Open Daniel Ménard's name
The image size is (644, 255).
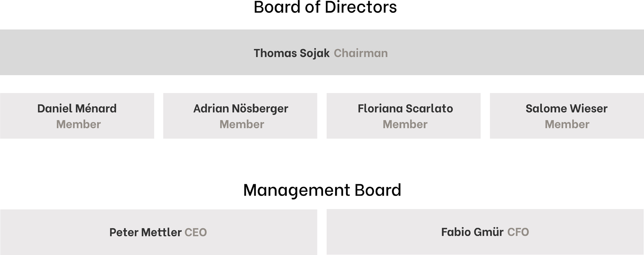[77, 108]
